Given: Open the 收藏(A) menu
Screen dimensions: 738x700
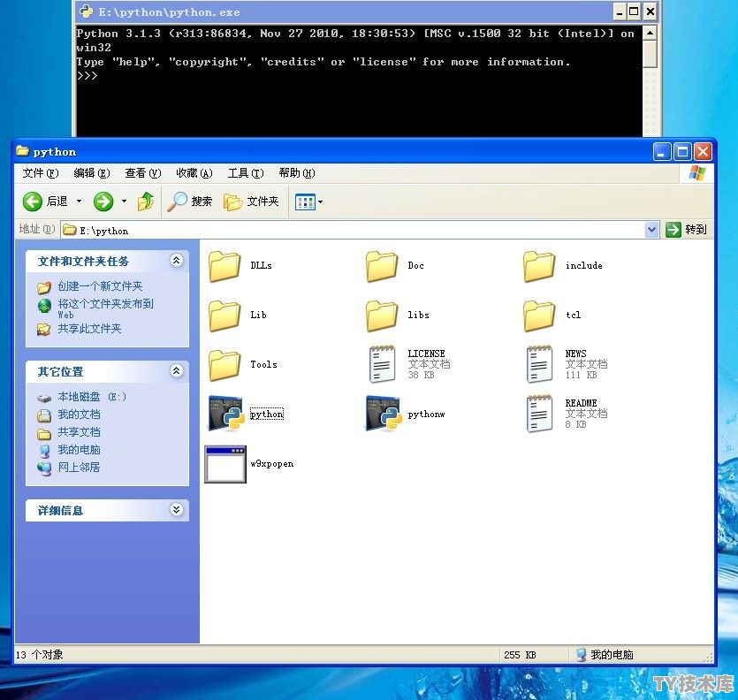Looking at the screenshot, I should (x=194, y=173).
